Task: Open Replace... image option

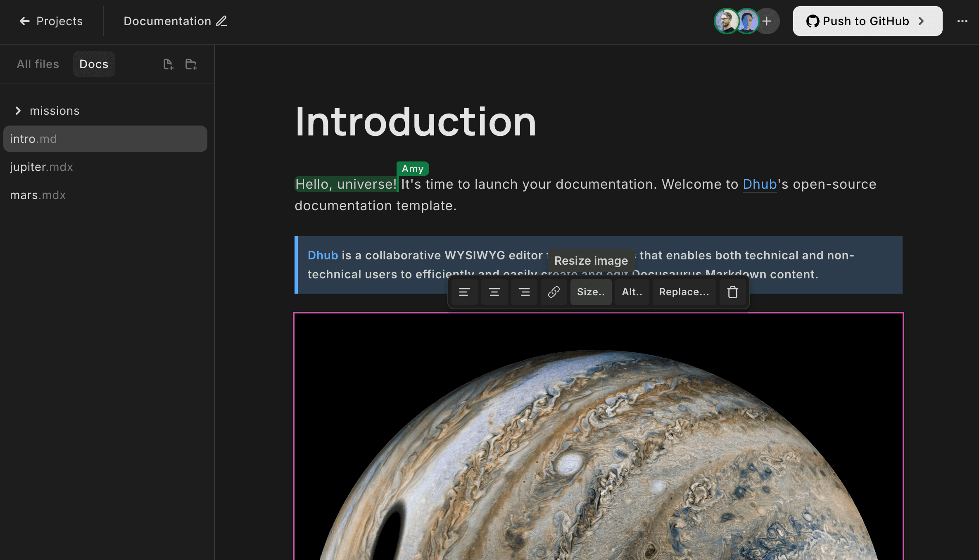Action: pyautogui.click(x=684, y=292)
